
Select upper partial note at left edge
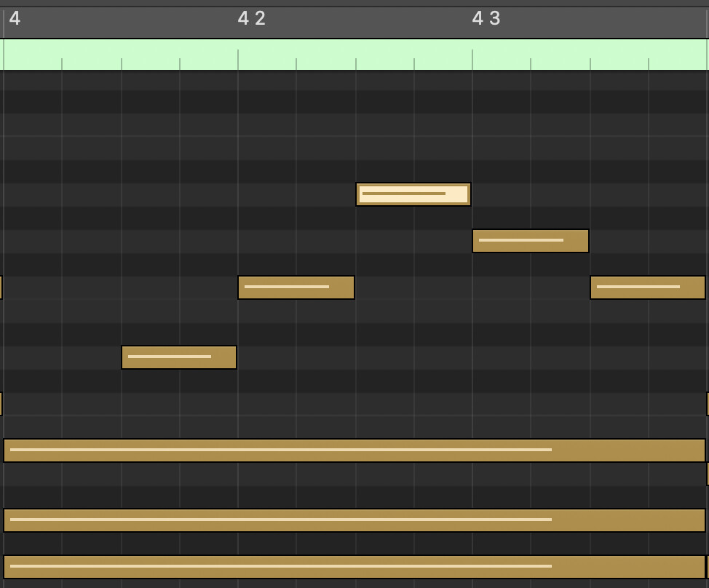click(x=1, y=287)
